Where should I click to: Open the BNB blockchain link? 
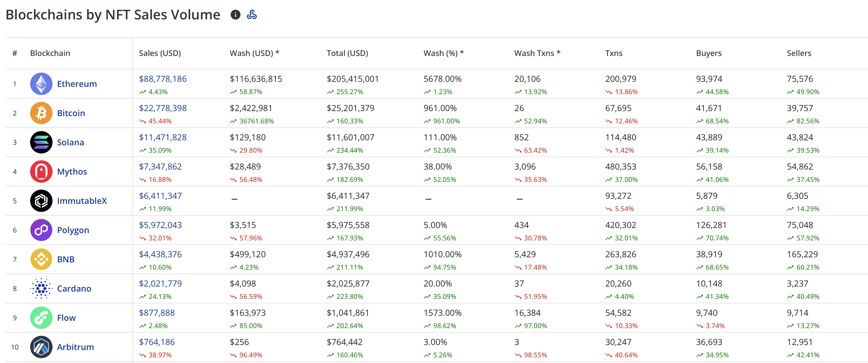(x=66, y=259)
